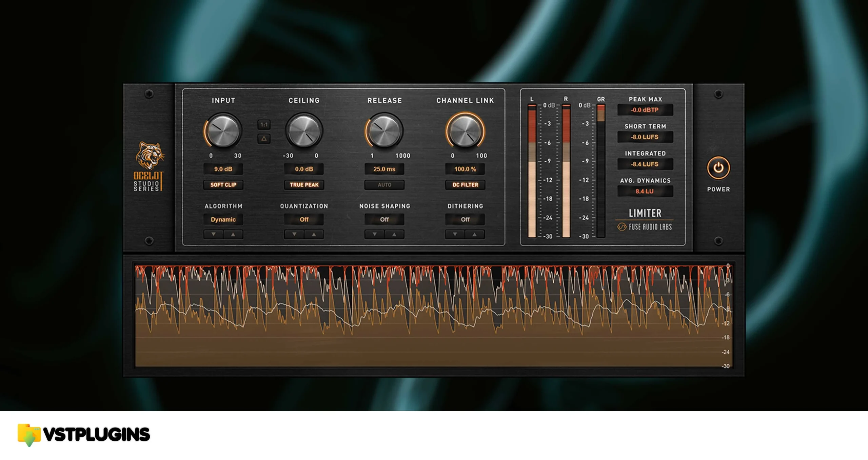Click the Avg. Dynamics 8.4 LU readout
Image resolution: width=868 pixels, height=460 pixels.
pos(645,191)
